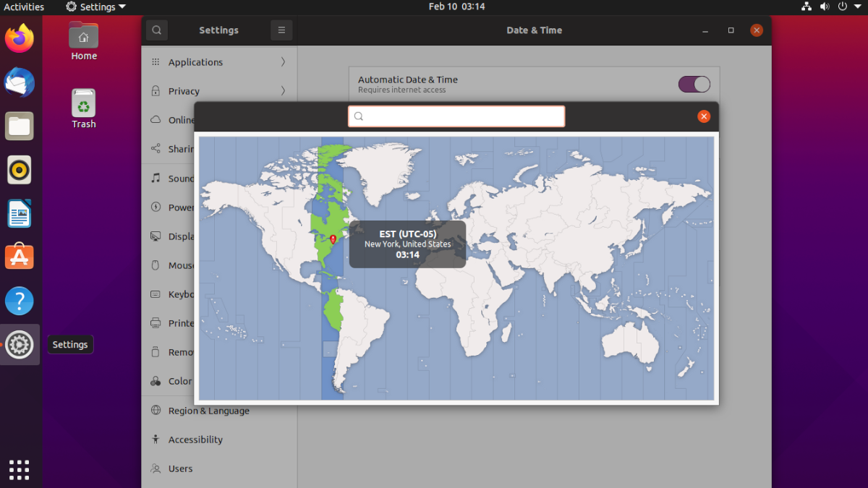Open Rhythmbox music player in the dock

point(20,170)
